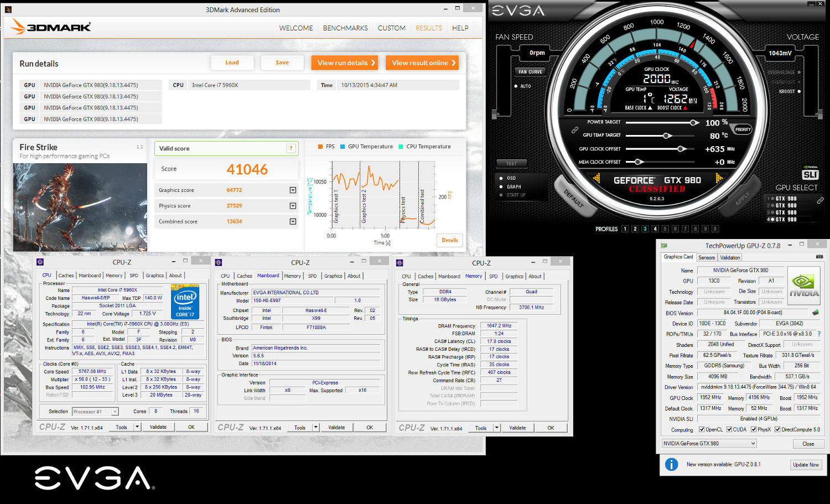
Task: Switch to Sensors tab in GPU-Z
Action: tap(707, 257)
